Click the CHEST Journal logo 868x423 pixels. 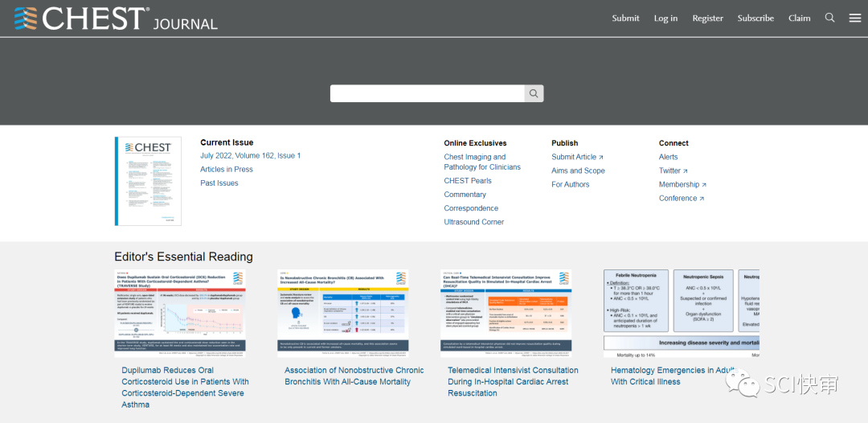tap(116, 18)
